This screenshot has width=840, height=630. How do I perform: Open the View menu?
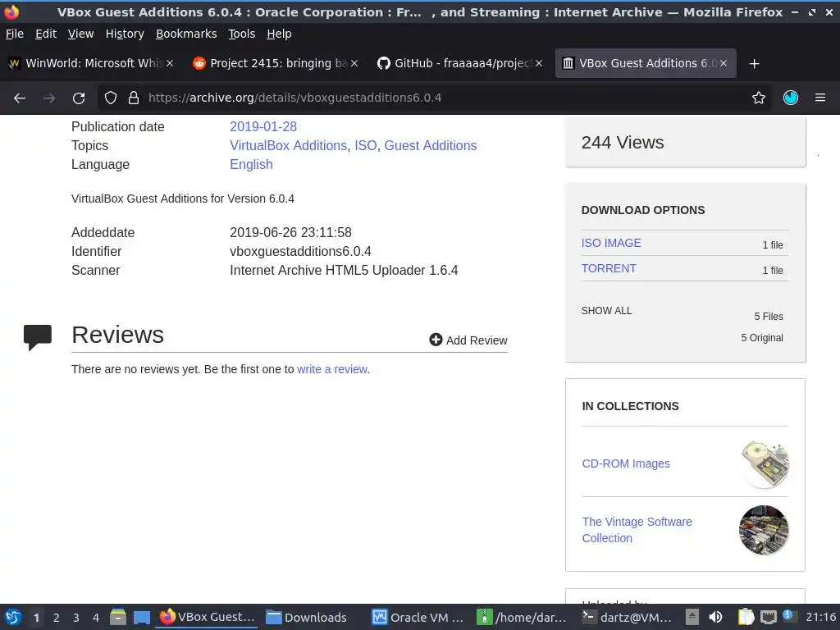click(x=80, y=34)
